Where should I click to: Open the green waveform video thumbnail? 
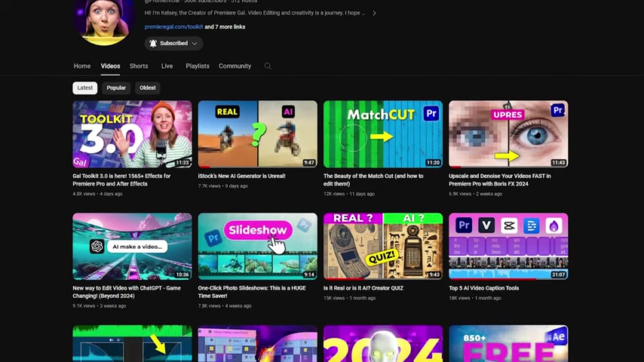click(x=132, y=343)
